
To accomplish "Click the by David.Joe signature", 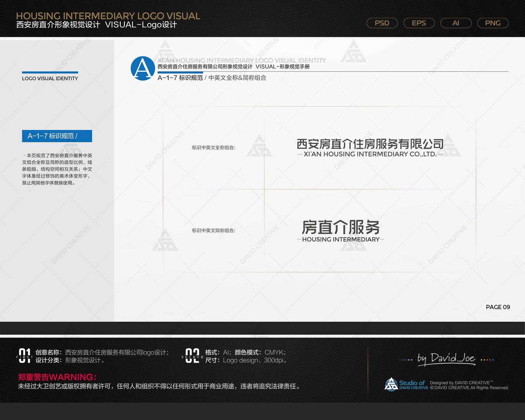I will coord(447,359).
